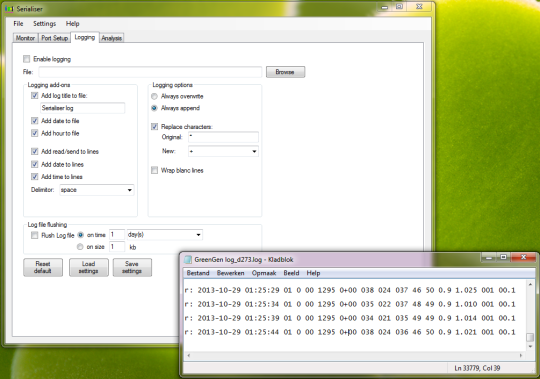The image size is (540, 379).
Task: Click the Original character input field
Action: 223,137
